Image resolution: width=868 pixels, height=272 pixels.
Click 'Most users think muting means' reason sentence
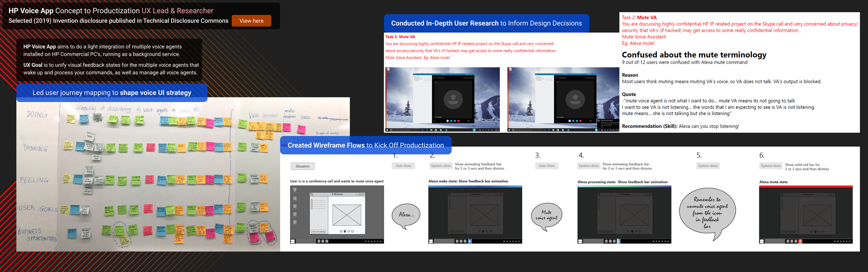[721, 82]
